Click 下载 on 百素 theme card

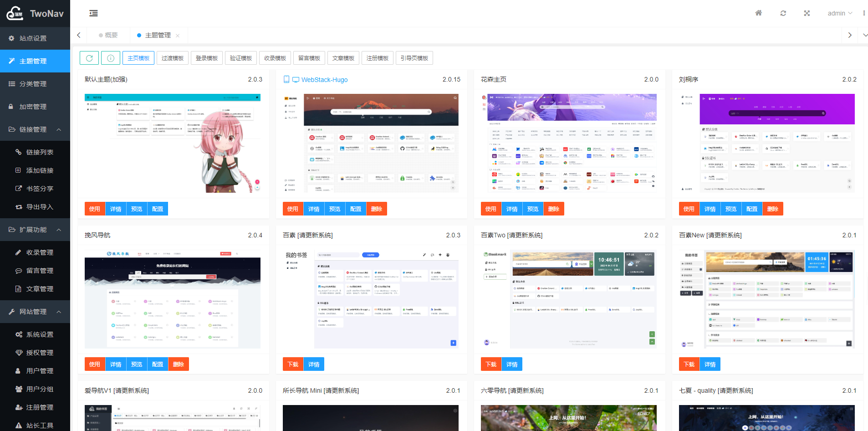click(293, 364)
